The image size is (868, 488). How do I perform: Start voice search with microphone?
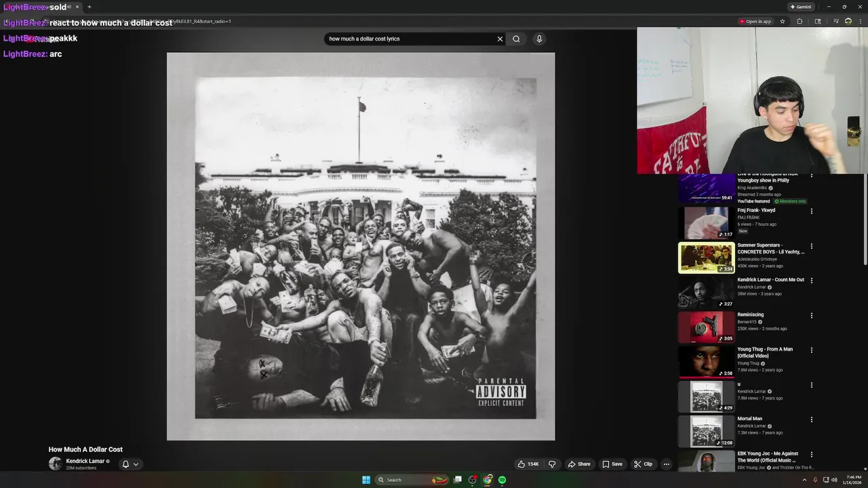click(x=539, y=39)
